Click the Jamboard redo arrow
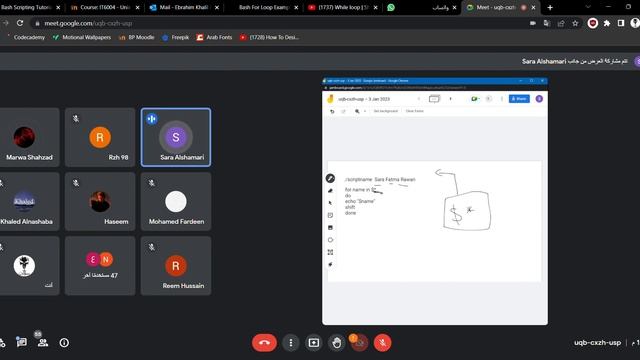Viewport: 640px width, 360px height. (343, 111)
